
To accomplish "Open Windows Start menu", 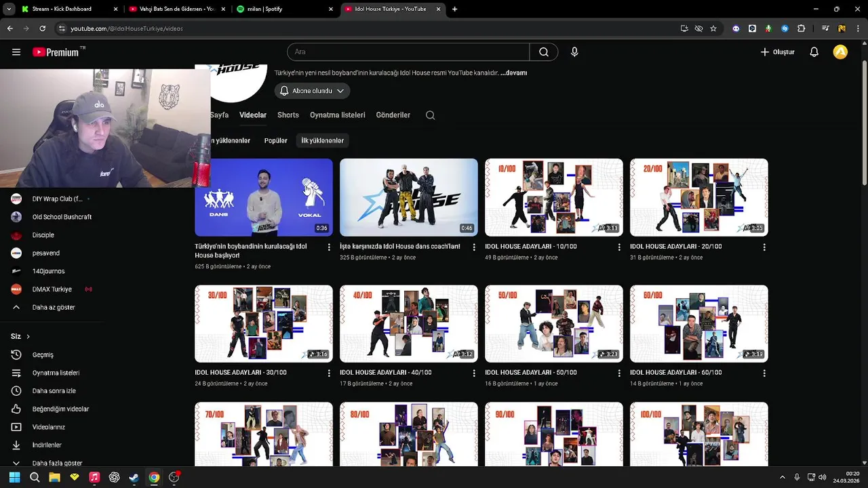I will coord(14,477).
